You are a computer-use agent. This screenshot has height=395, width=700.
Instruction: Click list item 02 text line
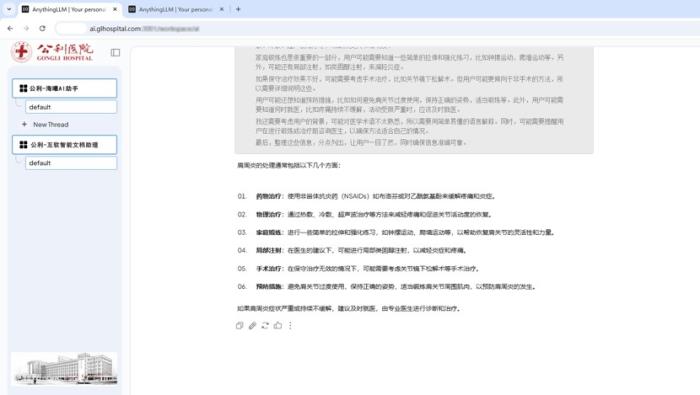point(365,214)
